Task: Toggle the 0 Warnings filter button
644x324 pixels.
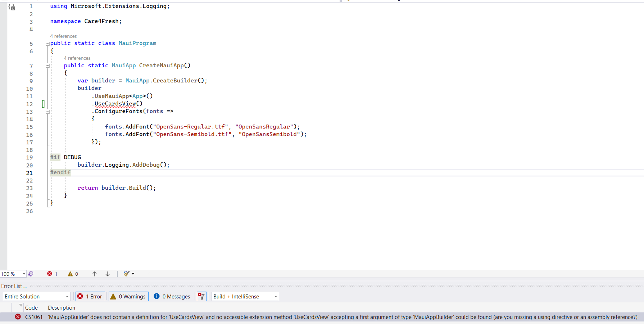Action: [x=128, y=296]
